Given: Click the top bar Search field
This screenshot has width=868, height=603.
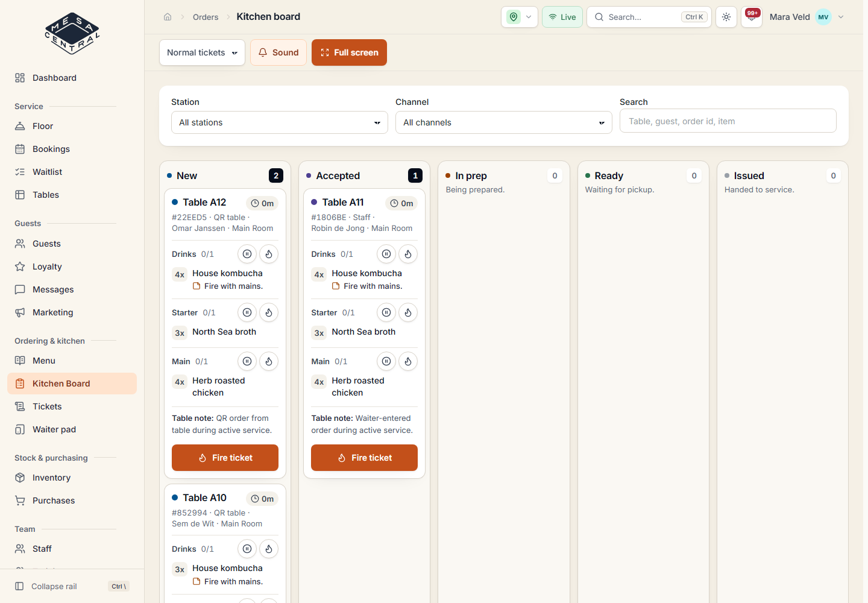Looking at the screenshot, I should 649,17.
